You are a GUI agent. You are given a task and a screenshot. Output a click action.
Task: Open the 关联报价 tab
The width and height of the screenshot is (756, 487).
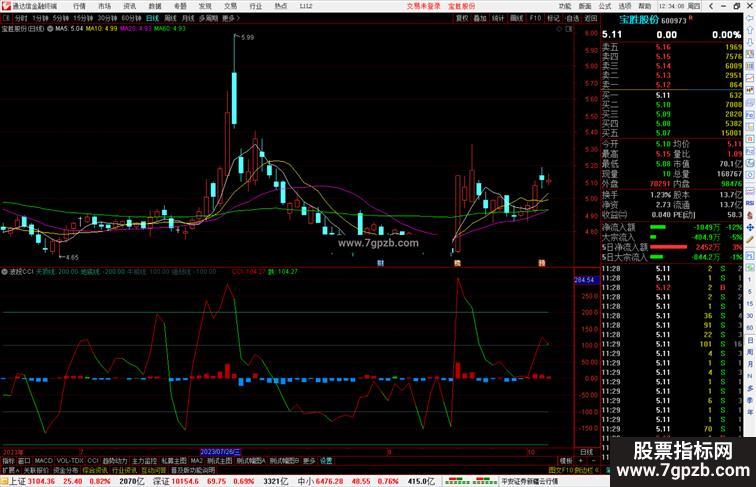tap(36, 470)
